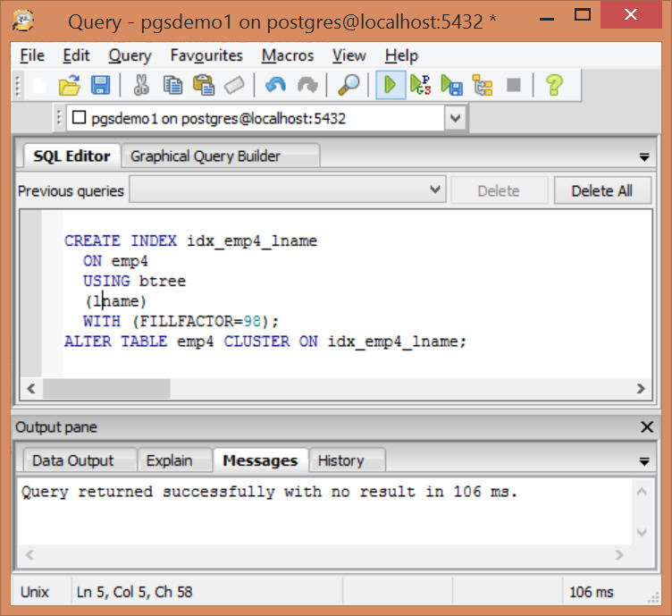
Task: Click the Messages pane scroll left arrow
Action: point(29,554)
